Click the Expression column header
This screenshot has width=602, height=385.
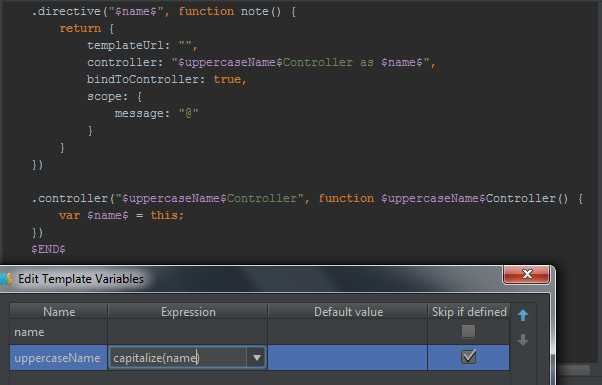(x=188, y=311)
